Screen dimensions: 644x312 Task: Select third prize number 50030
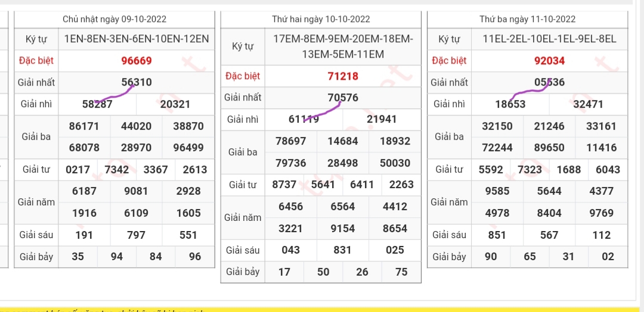tap(395, 163)
